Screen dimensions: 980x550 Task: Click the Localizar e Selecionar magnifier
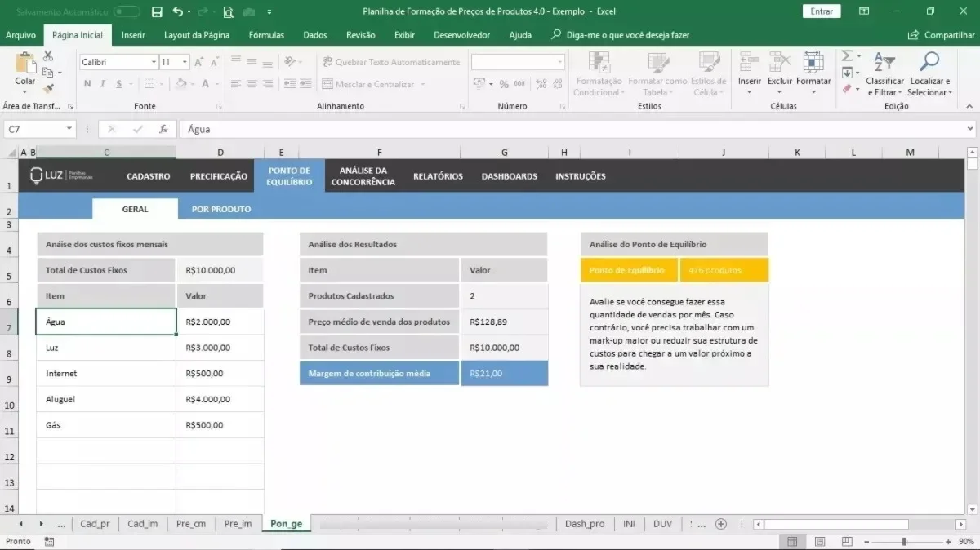pos(929,62)
